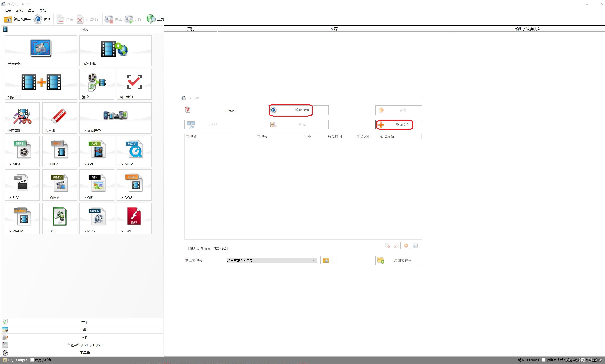This screenshot has height=364, width=605.
Task: Click the file name (文件名) column header
Action: pos(220,136)
